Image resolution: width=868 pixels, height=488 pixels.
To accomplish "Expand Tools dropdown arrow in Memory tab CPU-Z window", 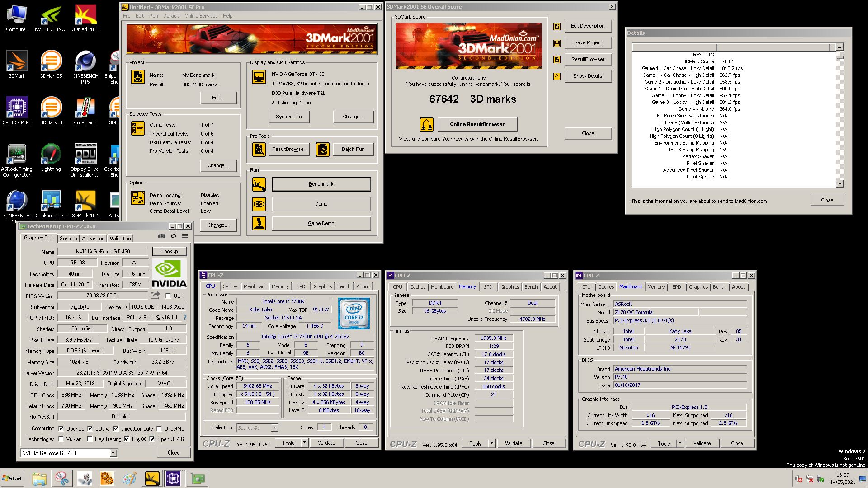I will tap(491, 443).
